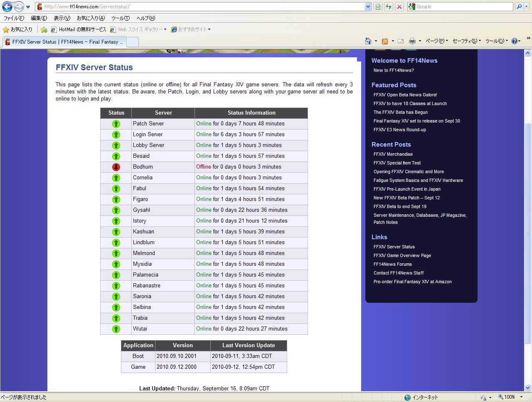This screenshot has width=532, height=402.
Task: Expand the address bar history dropdown
Action: tap(368, 7)
